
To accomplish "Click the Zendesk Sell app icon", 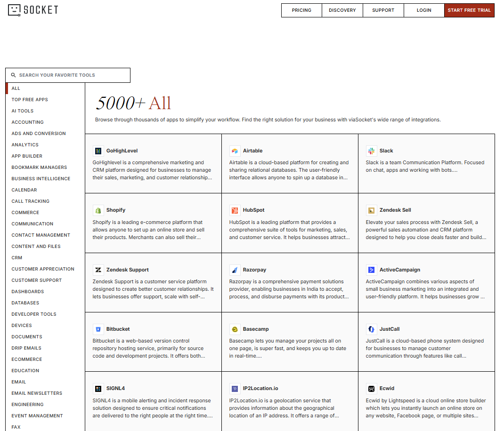I will [372, 210].
